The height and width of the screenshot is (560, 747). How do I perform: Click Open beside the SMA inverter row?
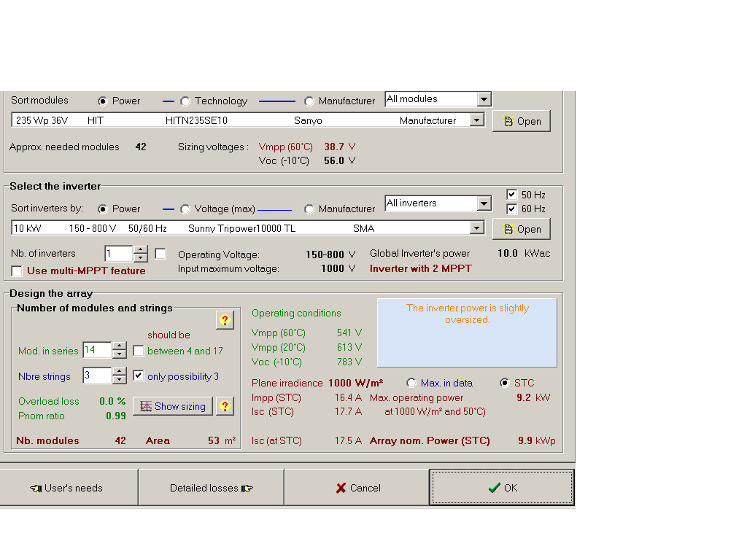pos(522,229)
